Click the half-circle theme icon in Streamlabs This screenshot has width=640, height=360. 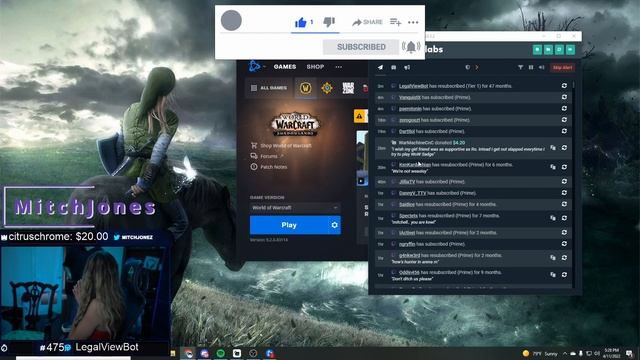point(468,67)
